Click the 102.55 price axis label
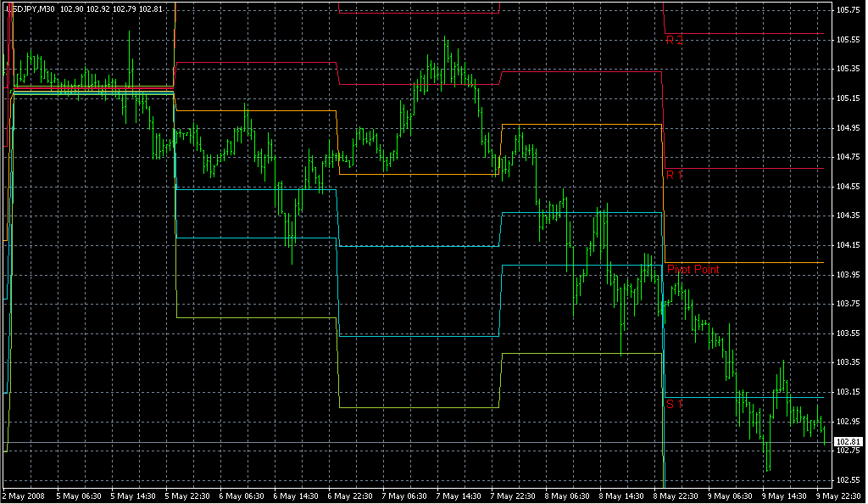The width and height of the screenshot is (868, 504). (848, 479)
